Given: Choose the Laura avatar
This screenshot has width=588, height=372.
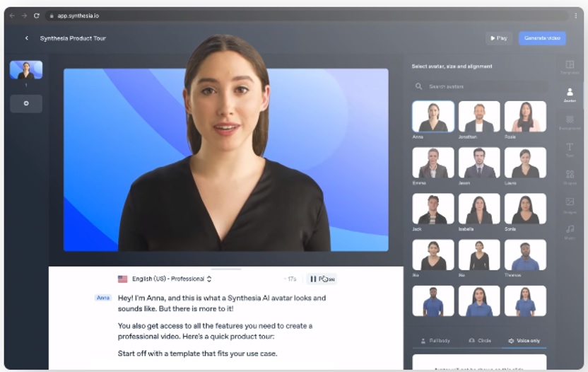Looking at the screenshot, I should 525,163.
